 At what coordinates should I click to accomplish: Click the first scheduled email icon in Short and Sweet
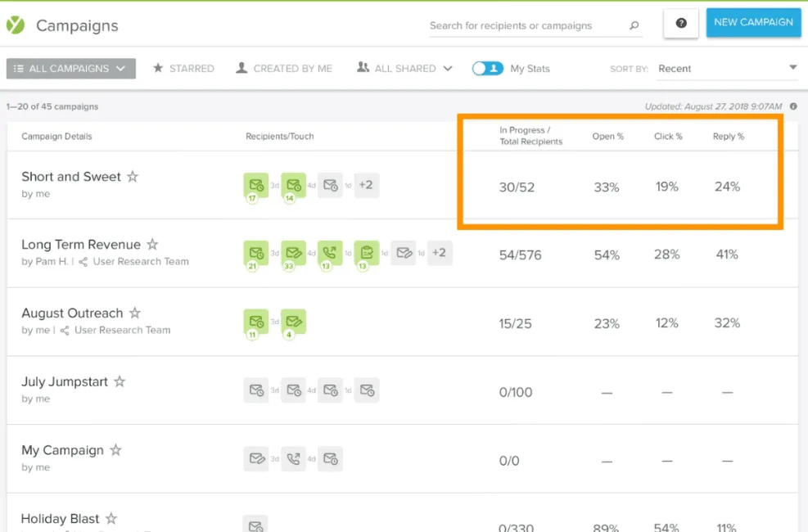[256, 186]
